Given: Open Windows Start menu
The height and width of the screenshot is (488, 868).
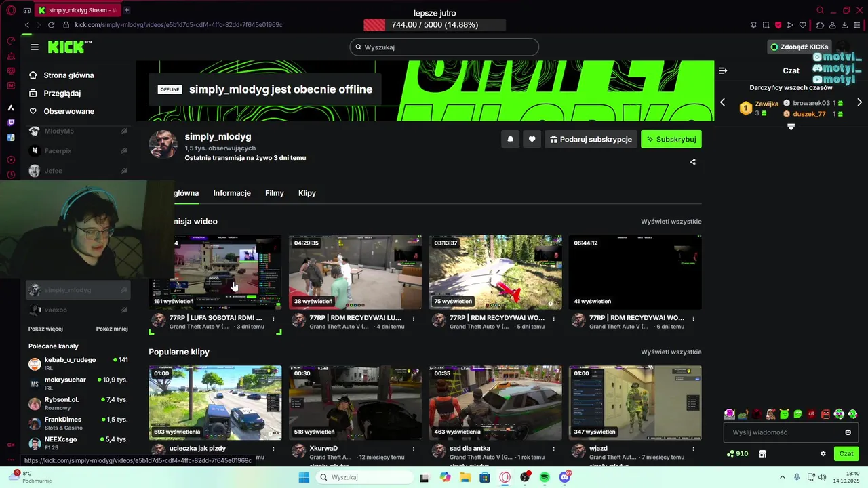Looking at the screenshot, I should (304, 477).
